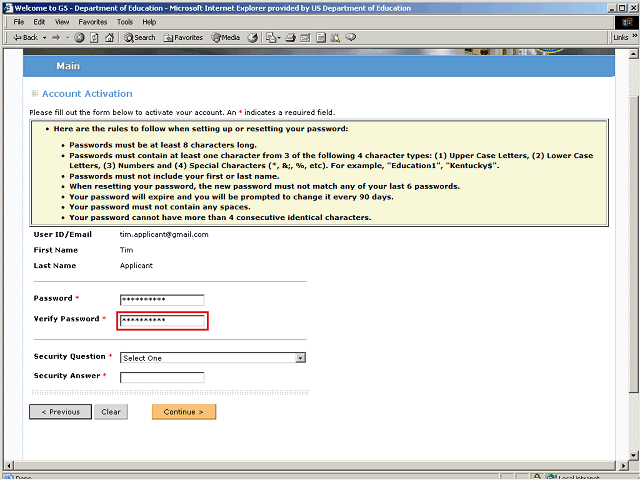Click the Research icon in toolbar
The width and height of the screenshot is (640, 480).
(336, 38)
